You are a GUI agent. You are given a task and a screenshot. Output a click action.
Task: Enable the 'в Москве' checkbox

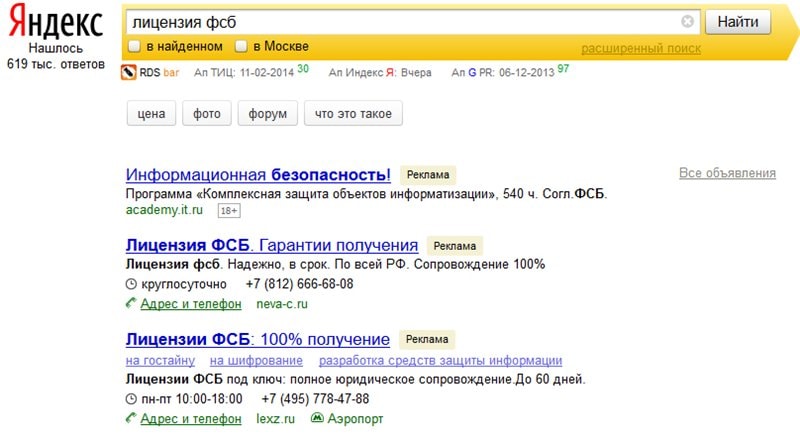tap(241, 46)
